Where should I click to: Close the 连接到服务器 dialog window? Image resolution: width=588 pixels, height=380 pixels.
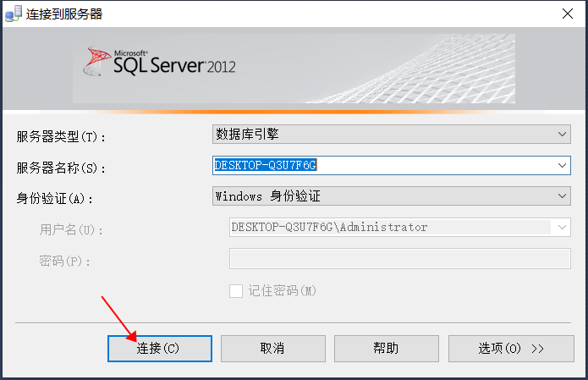(x=568, y=14)
